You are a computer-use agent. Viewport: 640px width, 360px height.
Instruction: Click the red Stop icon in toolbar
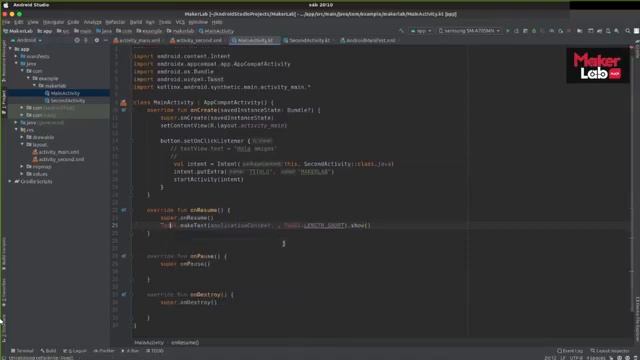point(569,31)
